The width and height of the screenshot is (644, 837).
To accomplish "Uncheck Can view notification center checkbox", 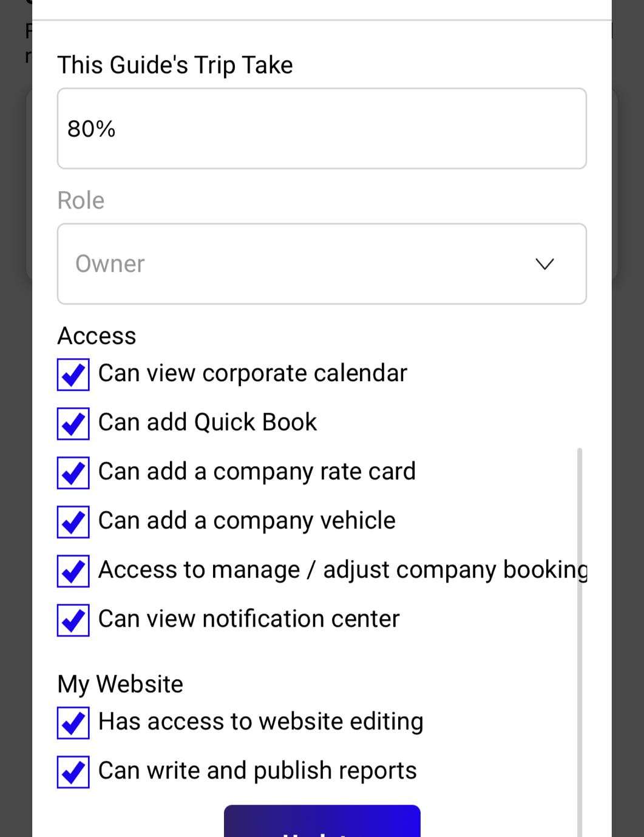I will (73, 620).
